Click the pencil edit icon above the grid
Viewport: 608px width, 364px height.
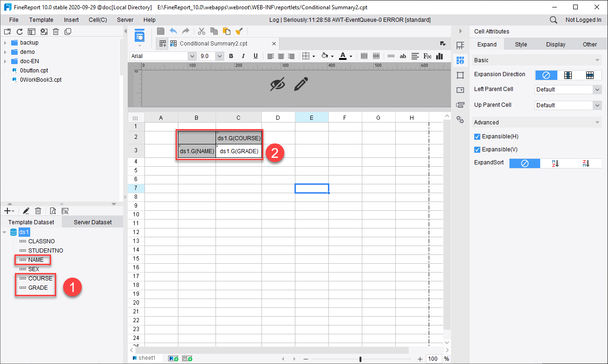coord(301,84)
